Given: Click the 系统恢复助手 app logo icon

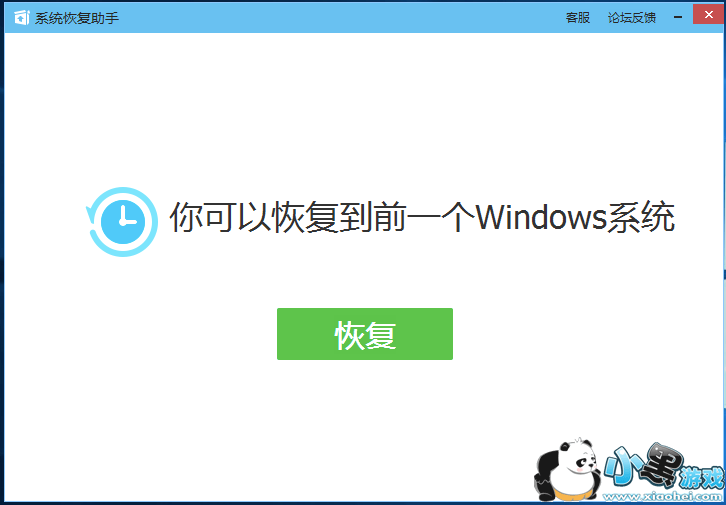Looking at the screenshot, I should [x=22, y=18].
